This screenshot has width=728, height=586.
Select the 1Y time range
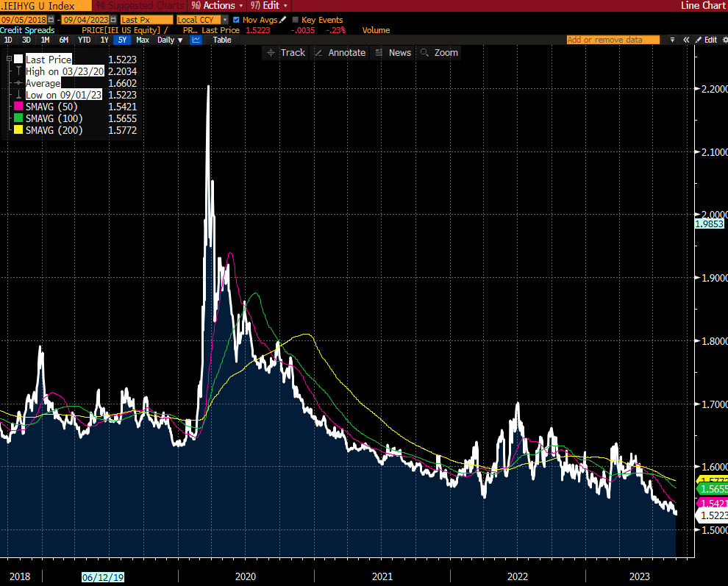pyautogui.click(x=104, y=40)
